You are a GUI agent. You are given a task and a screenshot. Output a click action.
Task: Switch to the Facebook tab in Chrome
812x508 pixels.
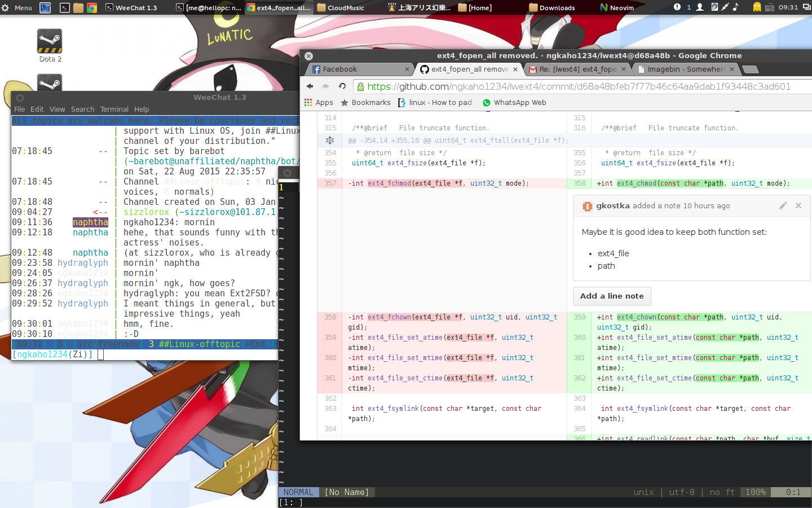[360, 69]
